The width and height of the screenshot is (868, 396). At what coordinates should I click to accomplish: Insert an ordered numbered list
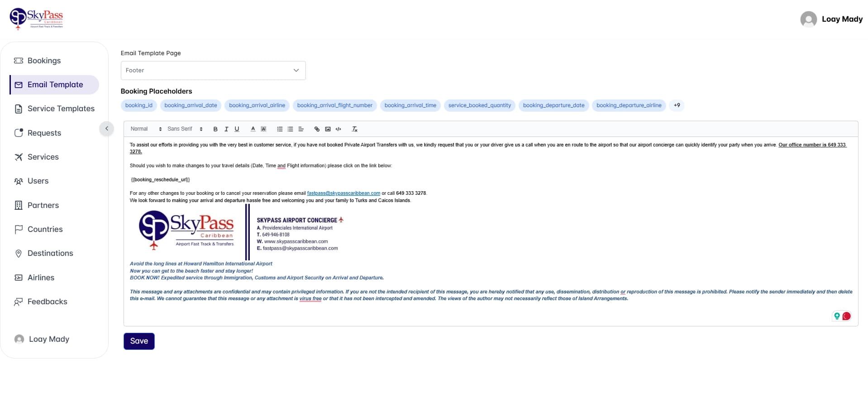click(280, 129)
